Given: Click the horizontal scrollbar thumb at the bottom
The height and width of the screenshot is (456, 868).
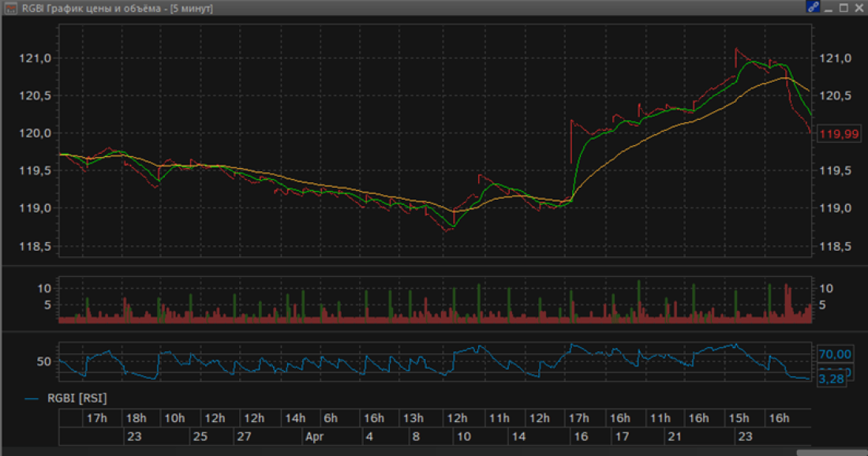Looking at the screenshot, I should [832, 453].
